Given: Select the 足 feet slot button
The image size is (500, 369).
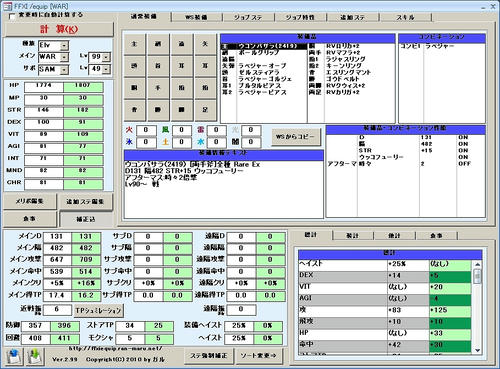Looking at the screenshot, I should point(205,110).
